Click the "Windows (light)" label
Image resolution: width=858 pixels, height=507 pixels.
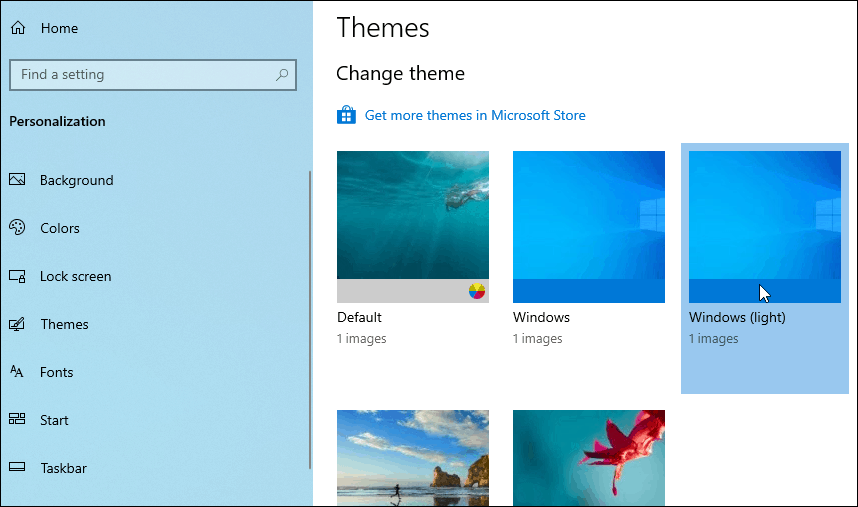(x=737, y=317)
